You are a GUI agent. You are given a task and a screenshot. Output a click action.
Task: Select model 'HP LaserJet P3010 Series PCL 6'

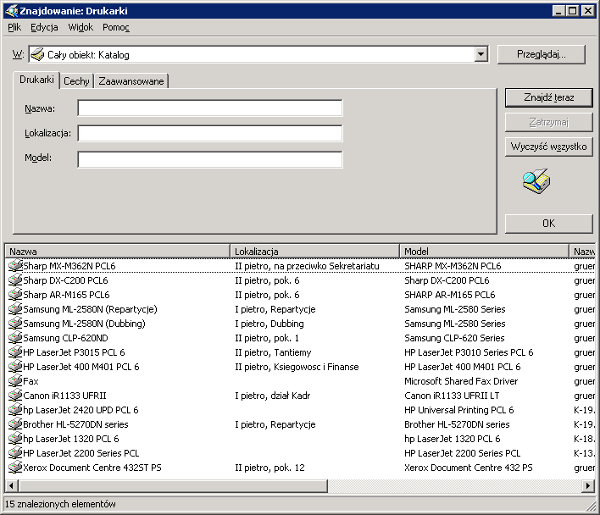tap(468, 352)
